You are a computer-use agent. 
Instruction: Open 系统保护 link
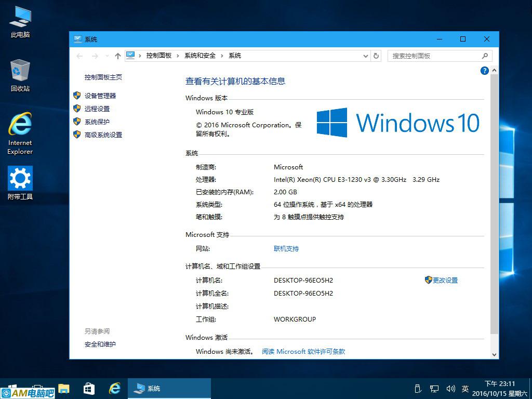(x=97, y=122)
